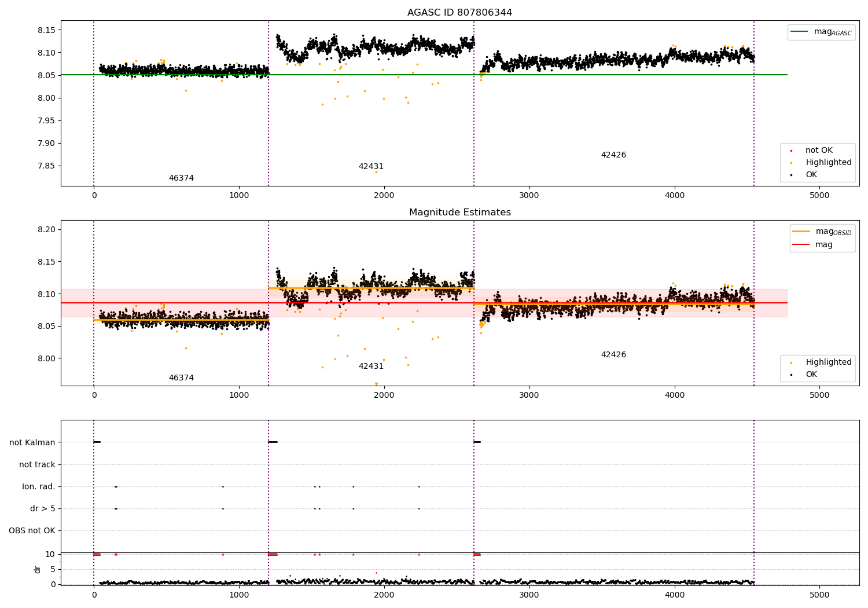Click x-tick 2000 under the middle plot
Screen dimensions: 868x608
click(x=384, y=395)
